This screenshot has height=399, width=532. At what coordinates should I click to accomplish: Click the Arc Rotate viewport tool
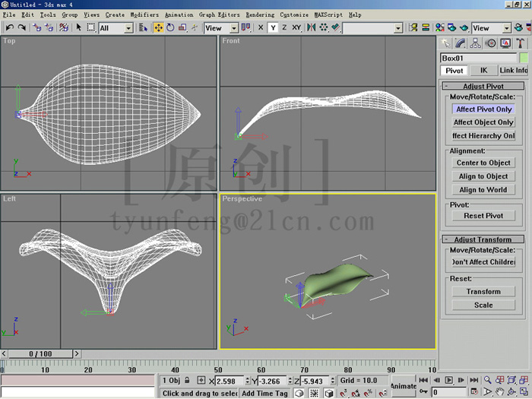click(511, 392)
